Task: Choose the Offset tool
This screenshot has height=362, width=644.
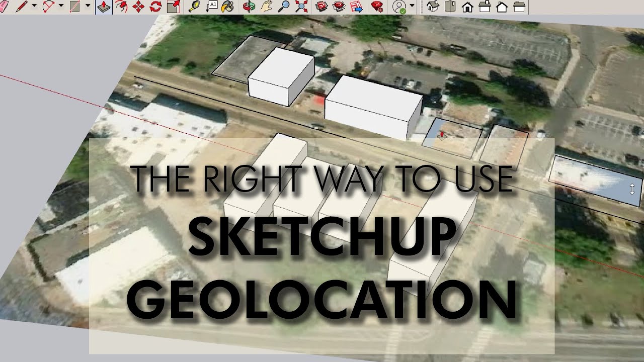Action: coord(121,7)
